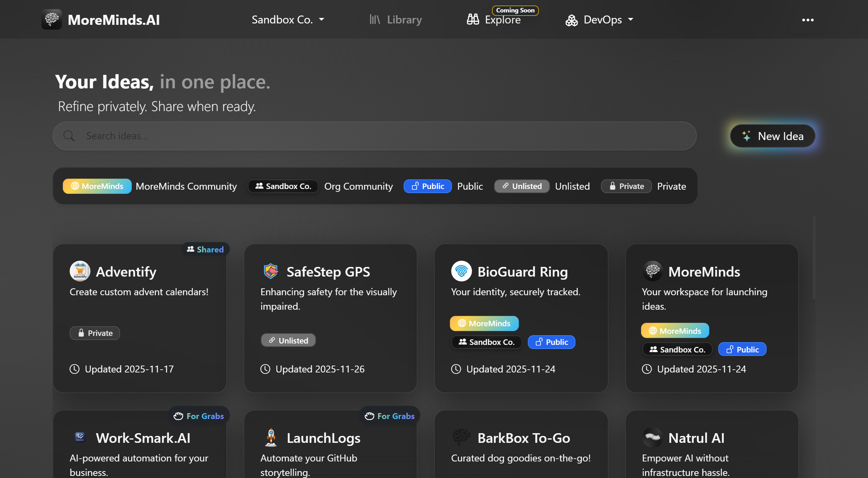Click the LaunchLogs rocket icon
The width and height of the screenshot is (868, 478).
click(x=271, y=437)
